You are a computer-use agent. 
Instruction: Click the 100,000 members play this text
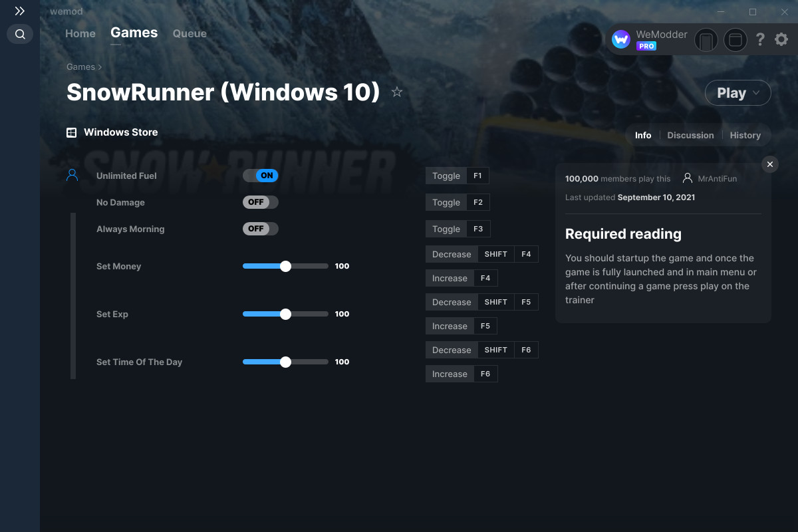coord(618,178)
